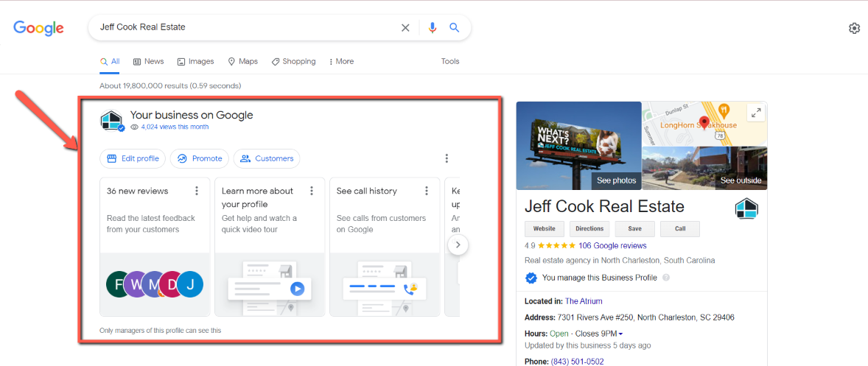The image size is (868, 366).
Task: Open settings gear icon
Action: coord(854,28)
